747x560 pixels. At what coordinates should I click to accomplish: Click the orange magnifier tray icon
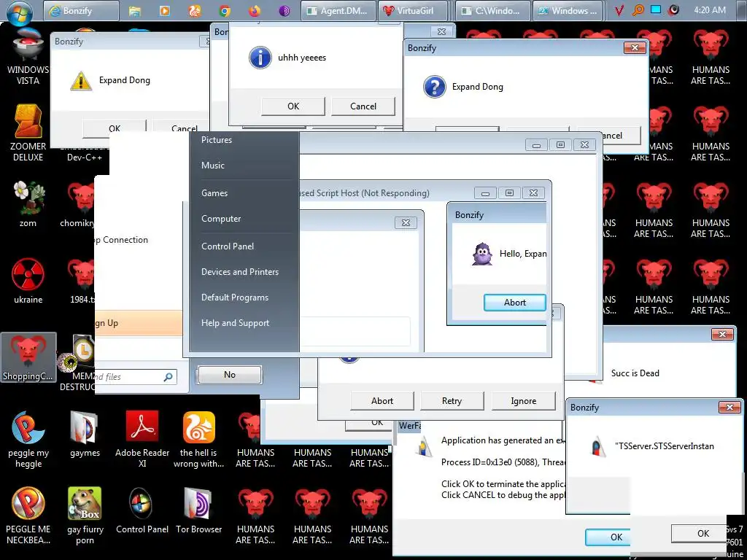638,10
